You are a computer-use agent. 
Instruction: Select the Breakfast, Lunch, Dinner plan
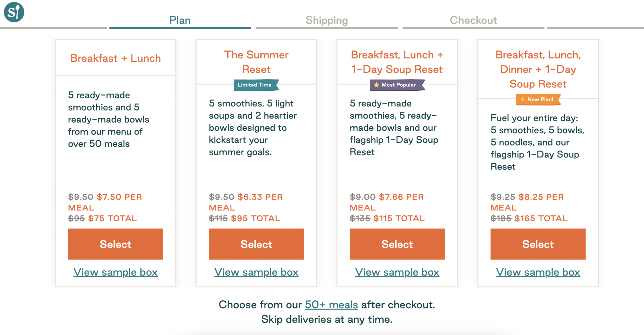tap(538, 244)
